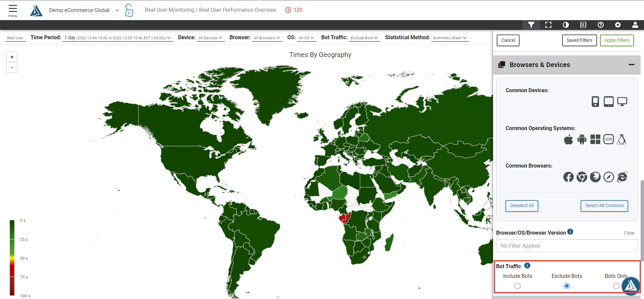
Task: Select the mobile phone device filter icon
Action: coord(595,102)
